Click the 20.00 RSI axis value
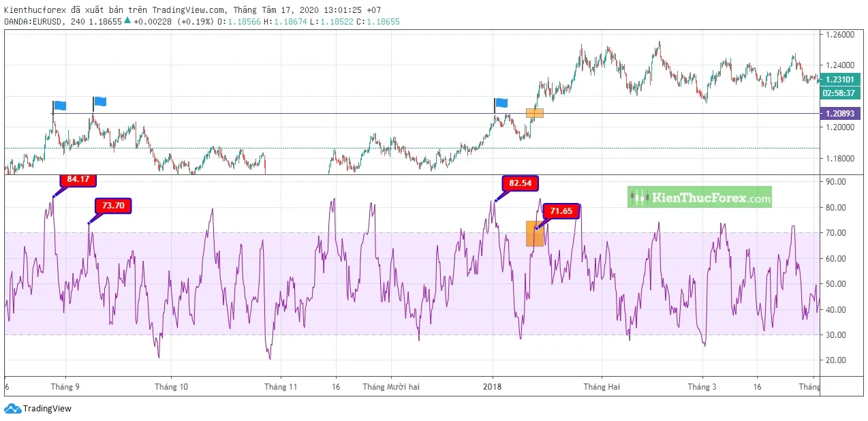 pyautogui.click(x=835, y=360)
